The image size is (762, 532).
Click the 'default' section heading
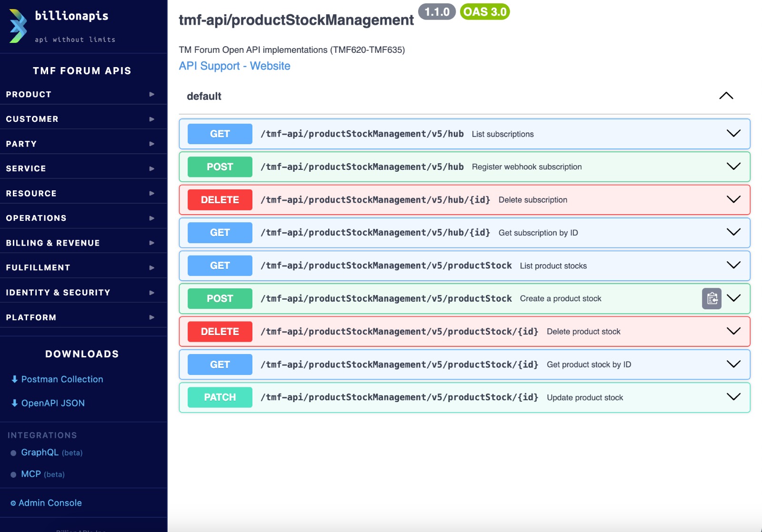(x=204, y=96)
